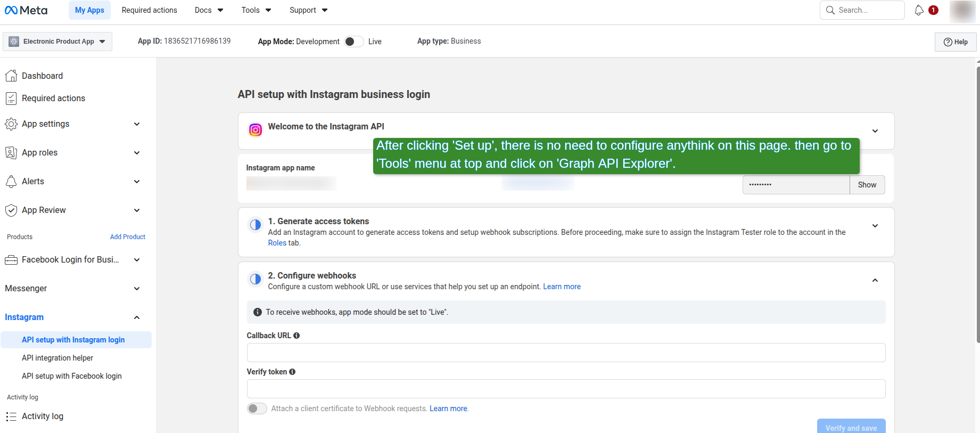Click the Show button for hidden secret
Image resolution: width=980 pixels, height=433 pixels.
(867, 185)
